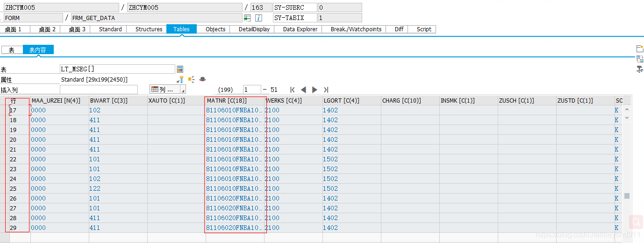Jump to last page of table rows
644x243 pixels.
pyautogui.click(x=326, y=90)
